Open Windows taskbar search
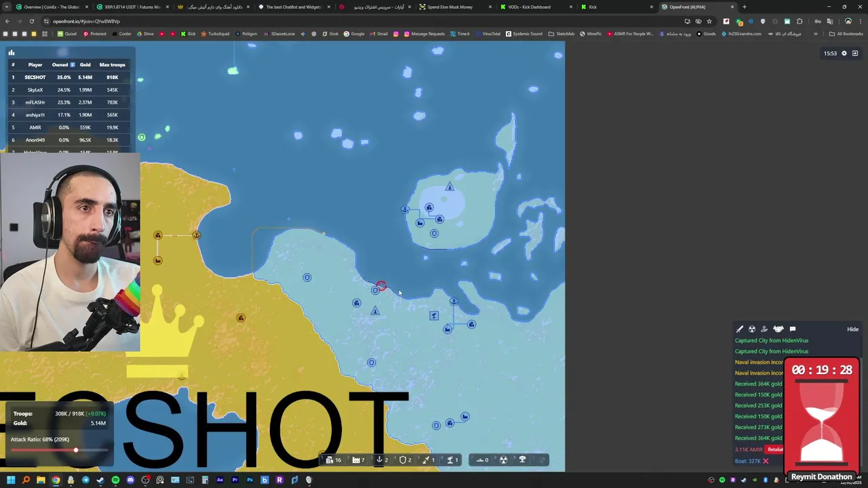 pyautogui.click(x=26, y=481)
